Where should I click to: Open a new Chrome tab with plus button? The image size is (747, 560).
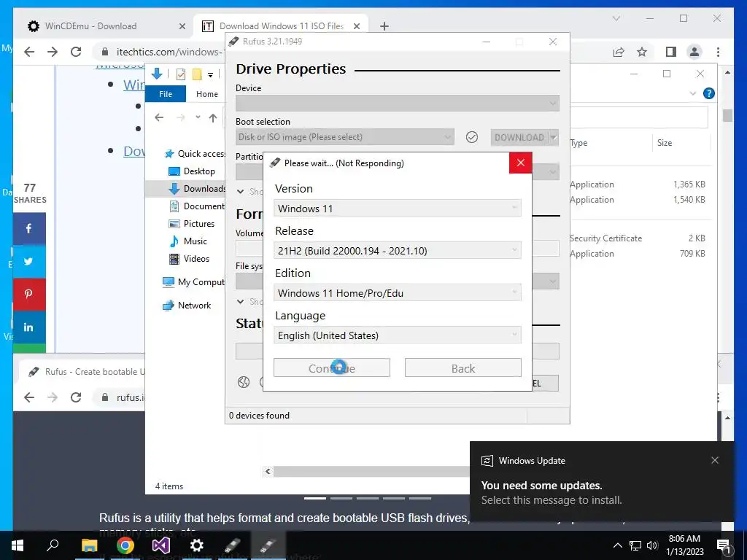[x=384, y=26]
